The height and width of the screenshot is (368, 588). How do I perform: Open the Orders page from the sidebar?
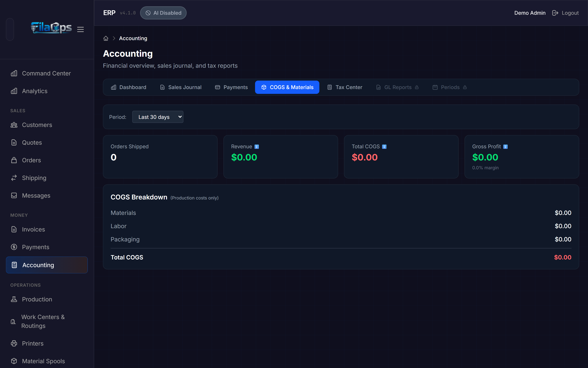(x=47, y=160)
